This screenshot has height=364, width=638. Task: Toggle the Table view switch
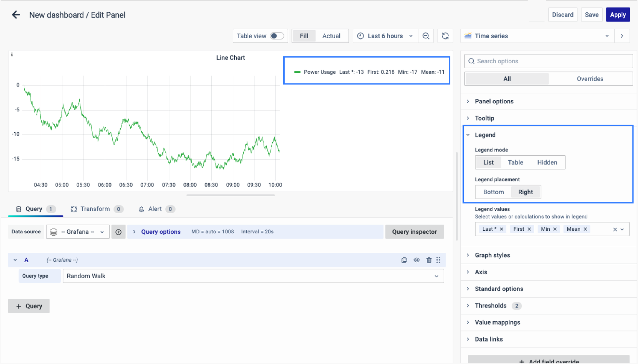tap(276, 36)
